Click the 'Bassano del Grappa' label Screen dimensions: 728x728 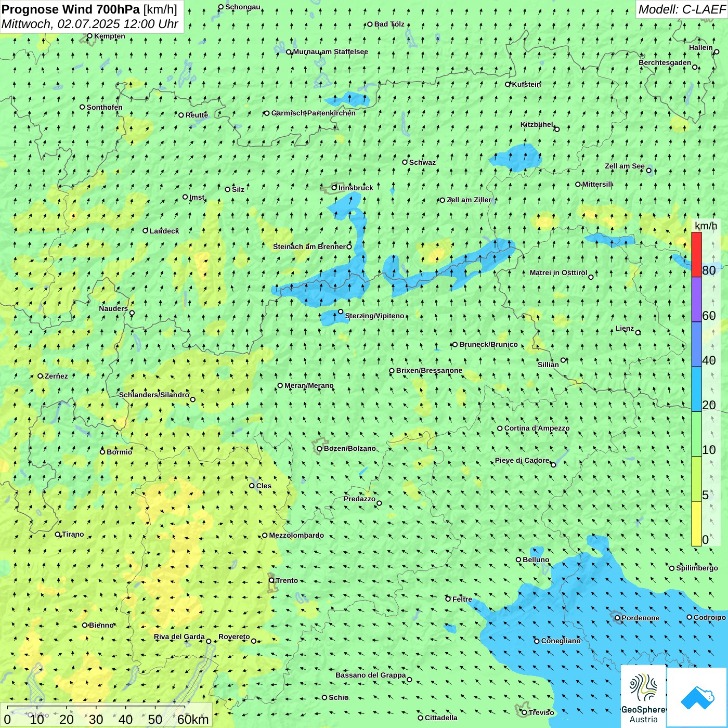370,675
